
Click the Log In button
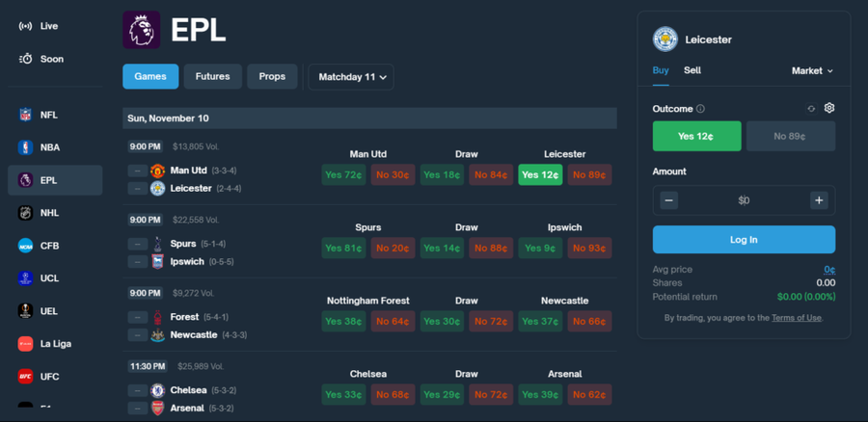click(744, 240)
